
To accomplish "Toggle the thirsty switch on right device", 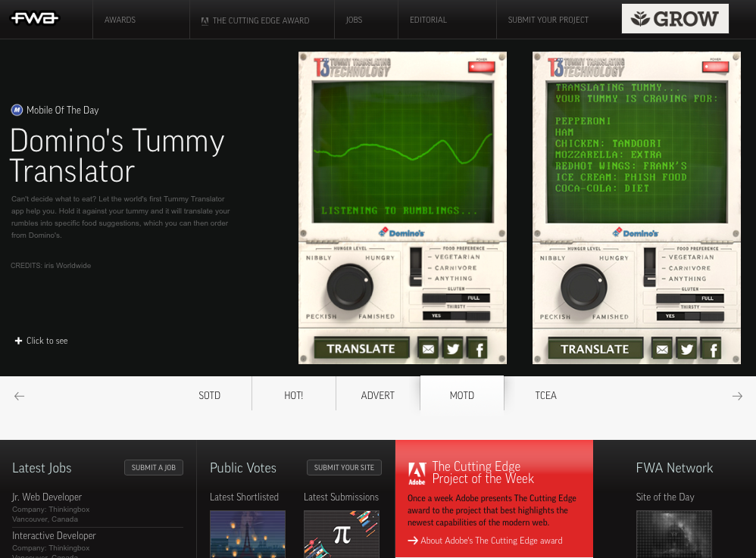I will tap(690, 316).
